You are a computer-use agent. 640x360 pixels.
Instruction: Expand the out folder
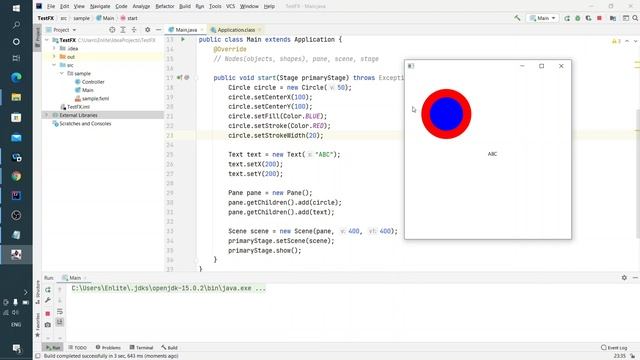click(x=54, y=57)
